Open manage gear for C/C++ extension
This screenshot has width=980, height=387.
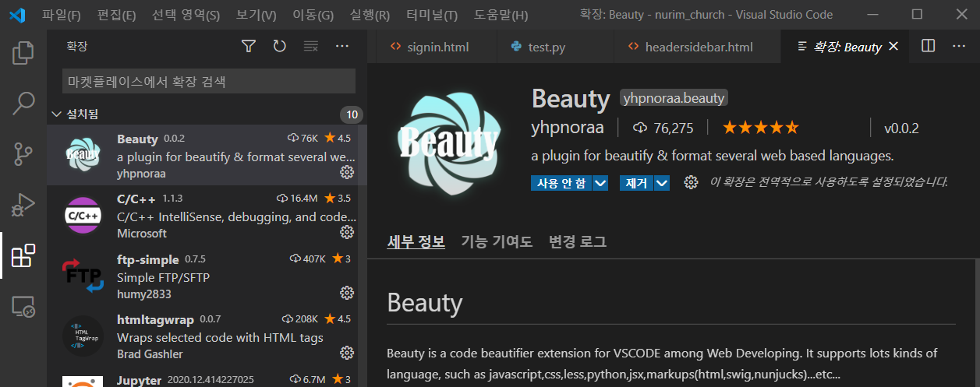(x=347, y=232)
